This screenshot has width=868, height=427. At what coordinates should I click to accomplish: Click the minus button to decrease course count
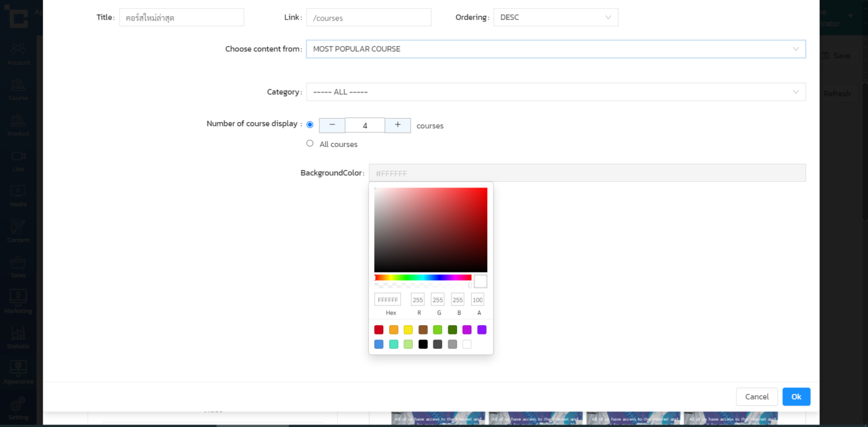point(332,125)
